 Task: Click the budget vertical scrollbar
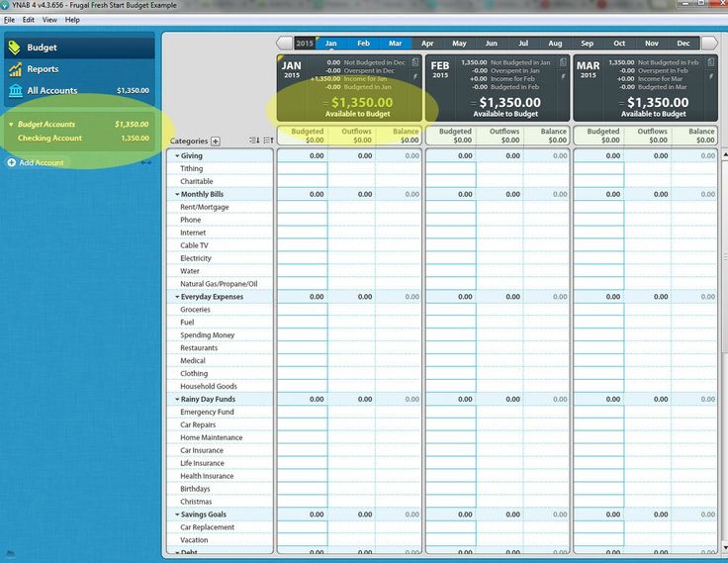click(x=725, y=255)
